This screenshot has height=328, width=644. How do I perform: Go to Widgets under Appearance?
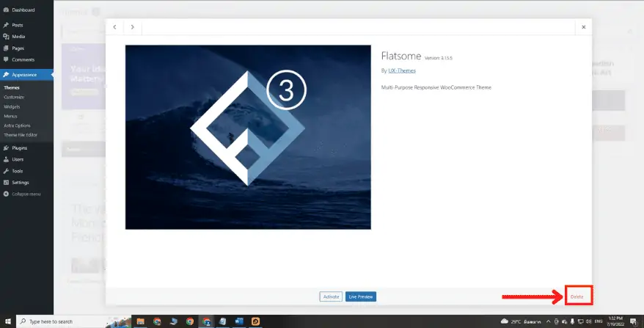click(12, 106)
